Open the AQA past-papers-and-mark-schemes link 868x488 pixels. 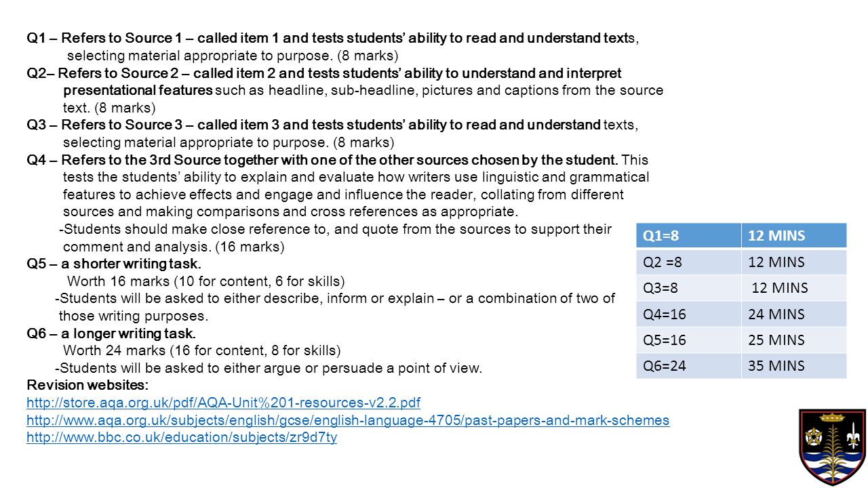point(348,420)
